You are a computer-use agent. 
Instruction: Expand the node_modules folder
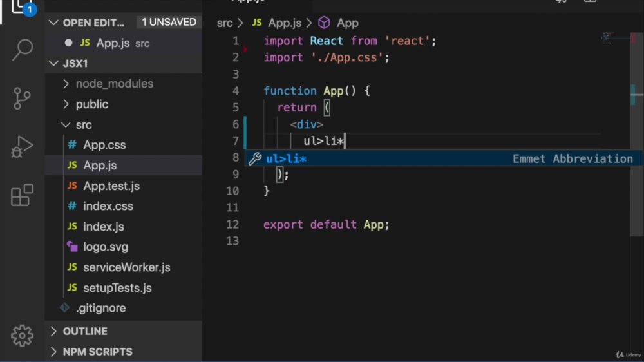coord(66,84)
